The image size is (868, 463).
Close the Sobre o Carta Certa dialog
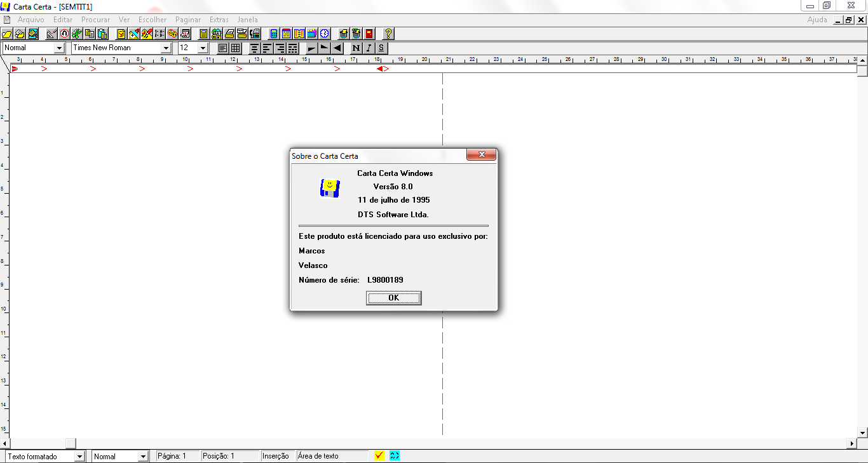481,155
